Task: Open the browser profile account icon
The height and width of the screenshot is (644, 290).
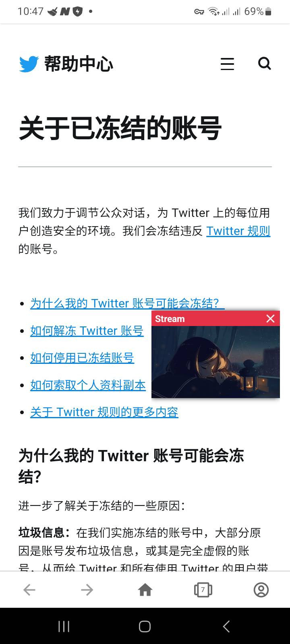Action: click(x=261, y=590)
